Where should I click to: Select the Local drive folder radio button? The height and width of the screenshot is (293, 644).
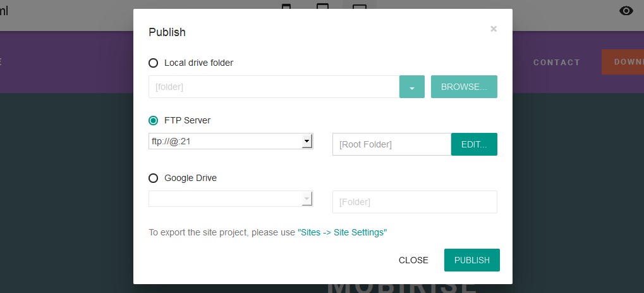[x=153, y=63]
